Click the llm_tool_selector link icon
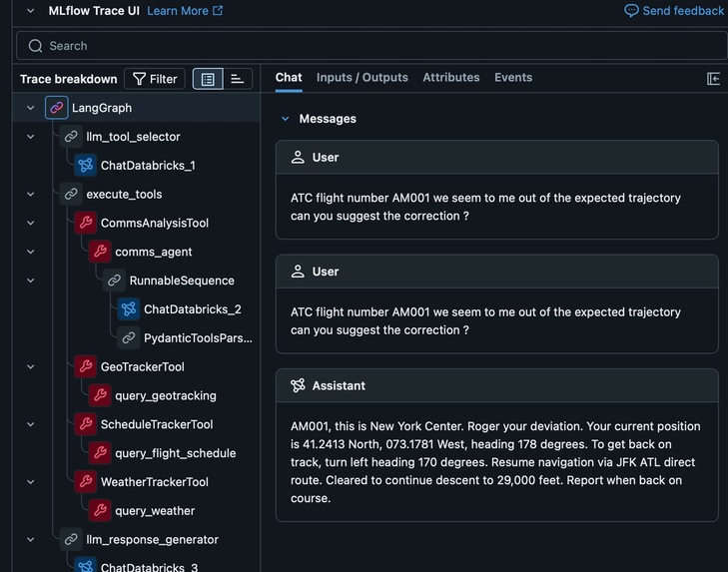 71,137
